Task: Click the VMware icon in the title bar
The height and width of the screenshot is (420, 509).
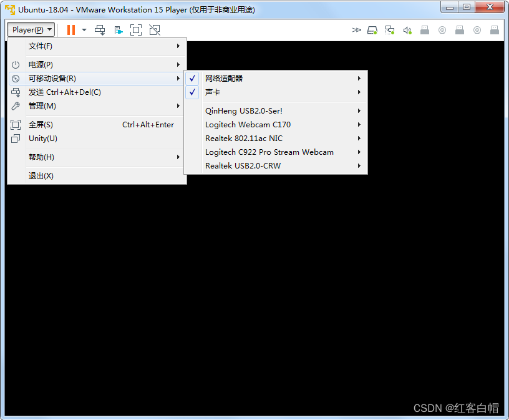Action: pyautogui.click(x=10, y=10)
